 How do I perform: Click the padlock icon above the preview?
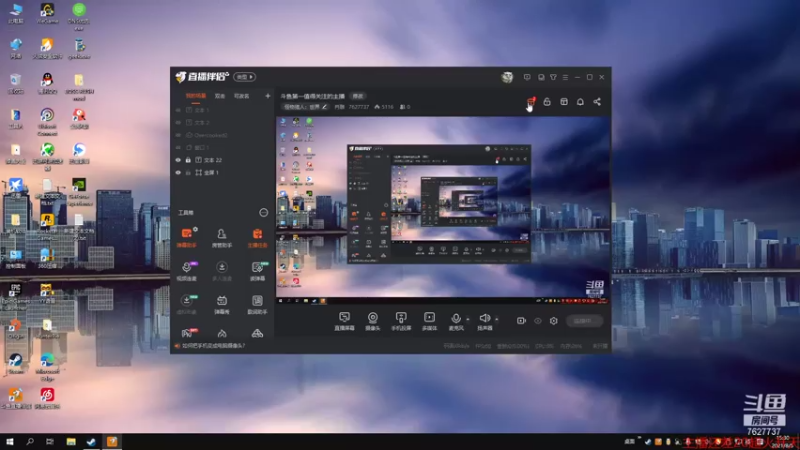click(547, 102)
